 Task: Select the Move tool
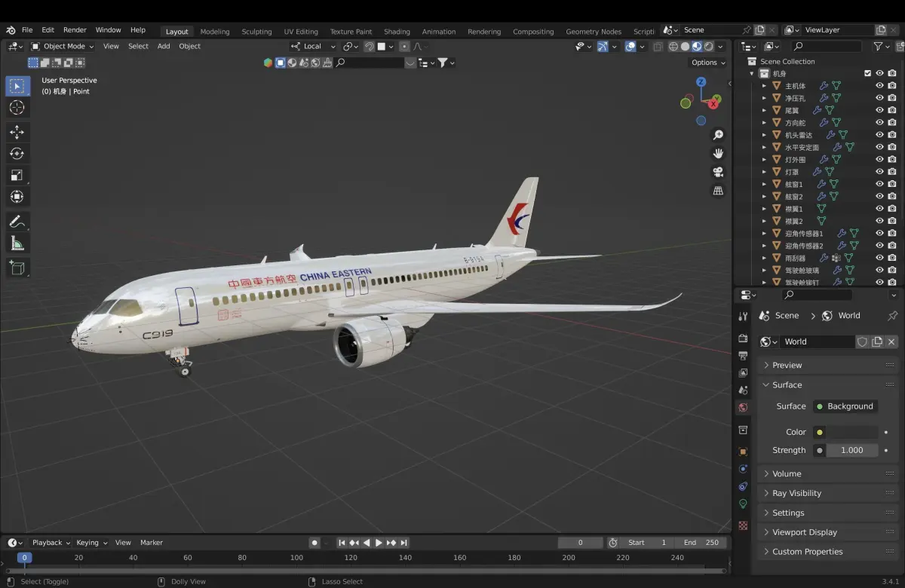17,132
